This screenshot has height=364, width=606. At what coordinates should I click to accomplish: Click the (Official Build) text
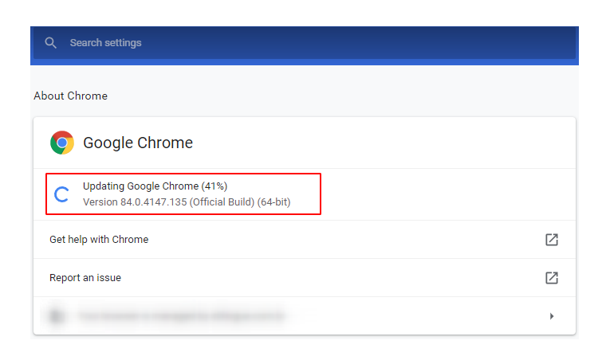click(x=222, y=202)
